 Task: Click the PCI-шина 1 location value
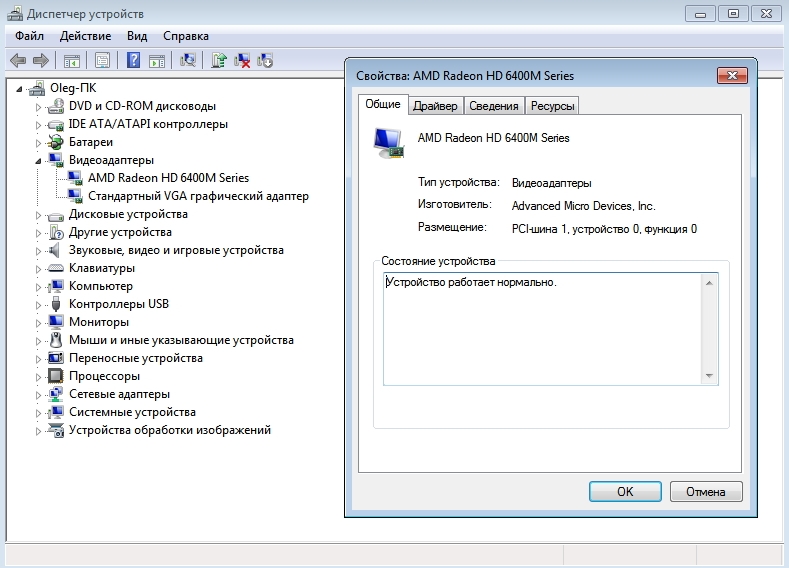click(x=604, y=229)
